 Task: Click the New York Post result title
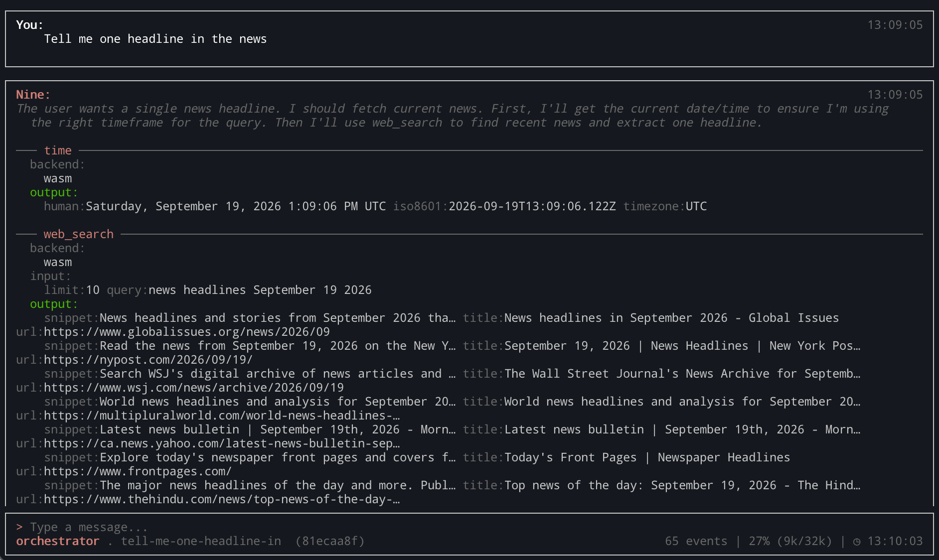pyautogui.click(x=682, y=346)
